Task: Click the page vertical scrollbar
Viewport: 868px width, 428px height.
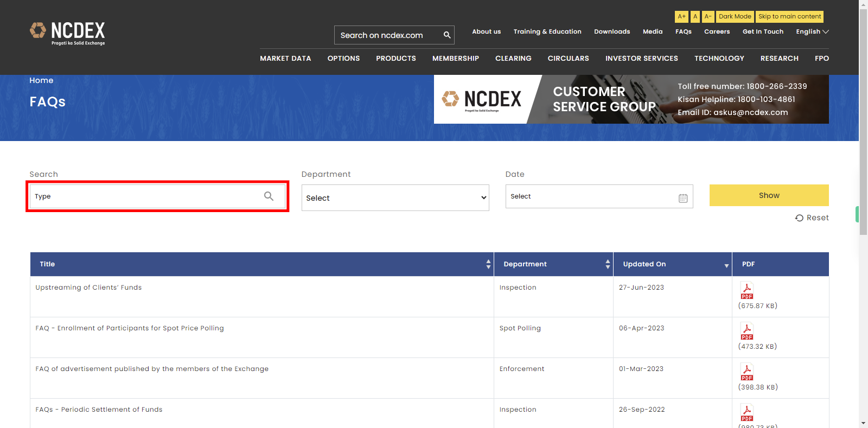Action: 863,122
